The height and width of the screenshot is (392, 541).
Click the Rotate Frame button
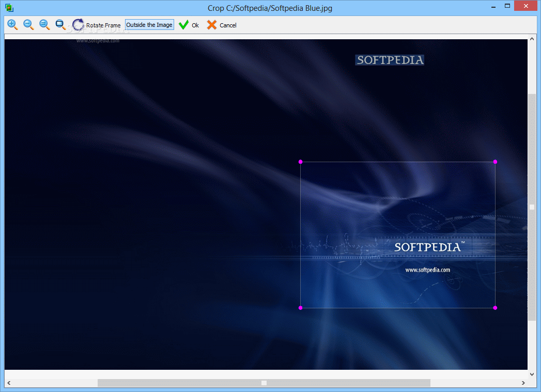coord(96,25)
